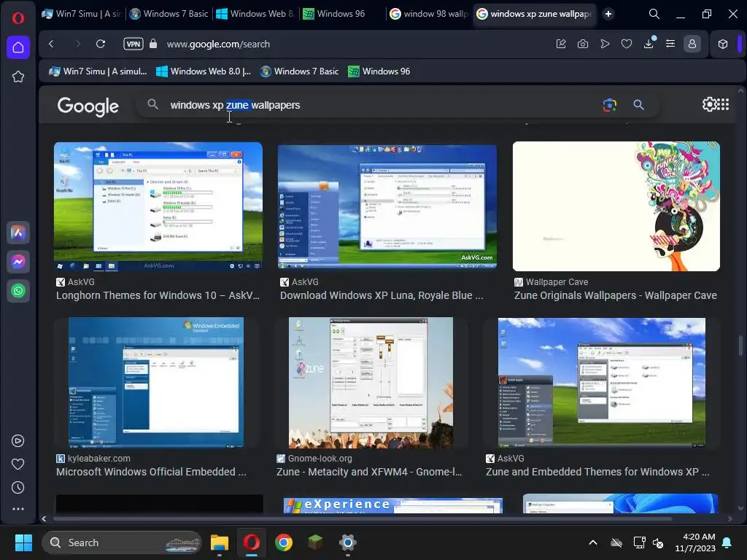Open Google Chrome from taskbar
747x560 pixels.
[x=284, y=542]
